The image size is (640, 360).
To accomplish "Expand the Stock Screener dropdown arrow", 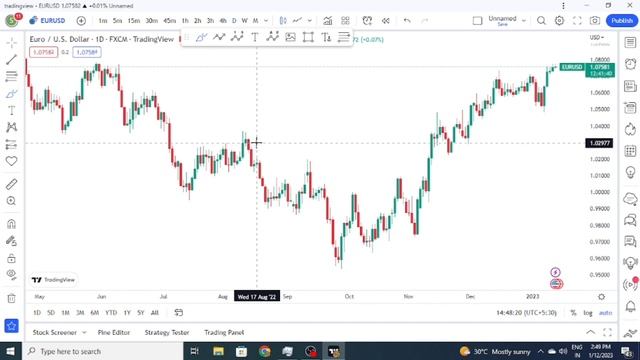I will (84, 333).
